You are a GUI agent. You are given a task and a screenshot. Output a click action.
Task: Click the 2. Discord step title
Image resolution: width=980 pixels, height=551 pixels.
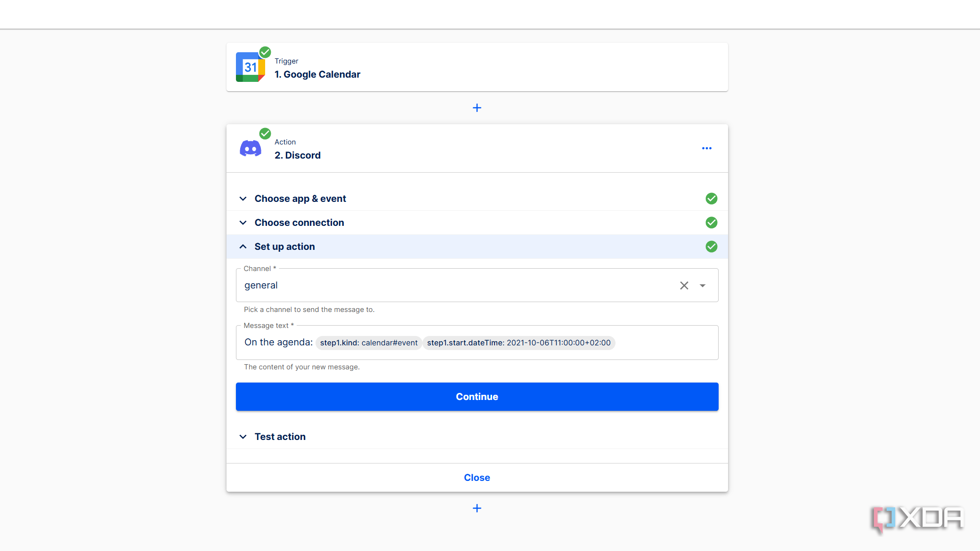pos(298,155)
